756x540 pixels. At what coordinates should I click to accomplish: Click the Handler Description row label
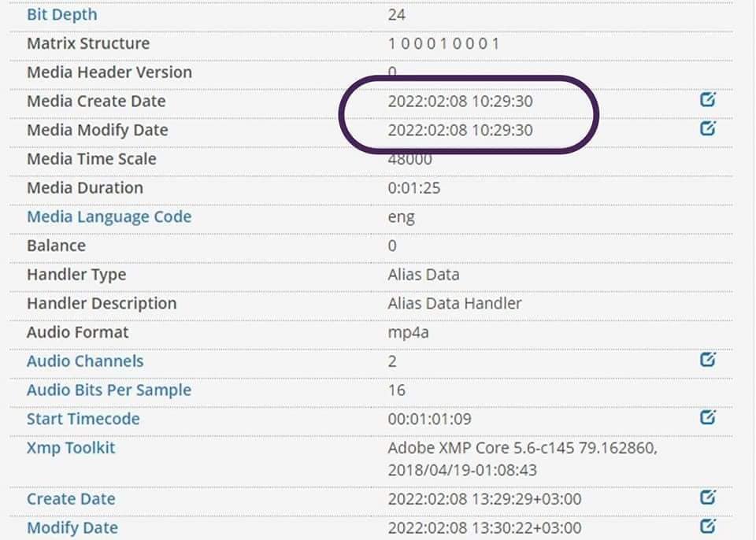point(102,303)
